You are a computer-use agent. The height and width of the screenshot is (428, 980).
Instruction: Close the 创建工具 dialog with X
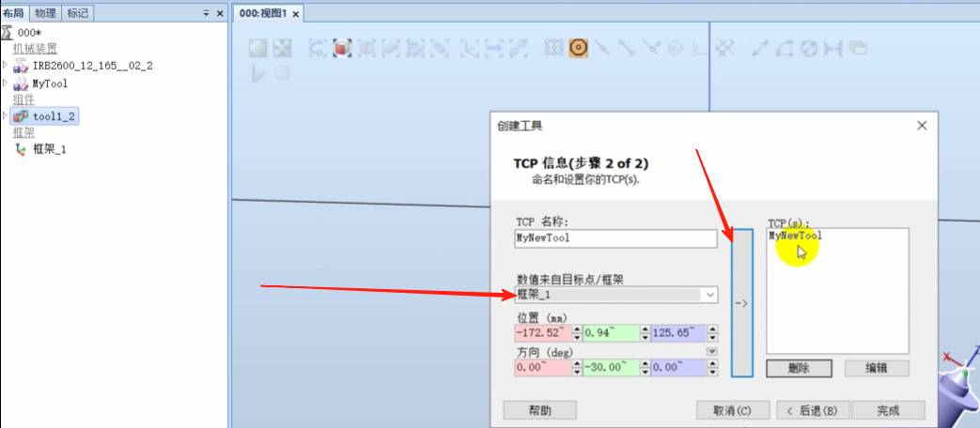point(921,126)
